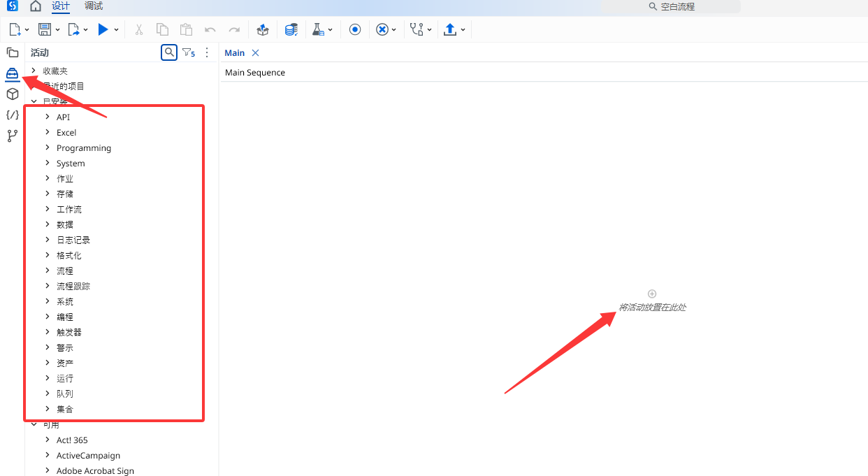This screenshot has height=476, width=868.
Task: Select the 流程跟踪 tree row
Action: click(x=122, y=286)
